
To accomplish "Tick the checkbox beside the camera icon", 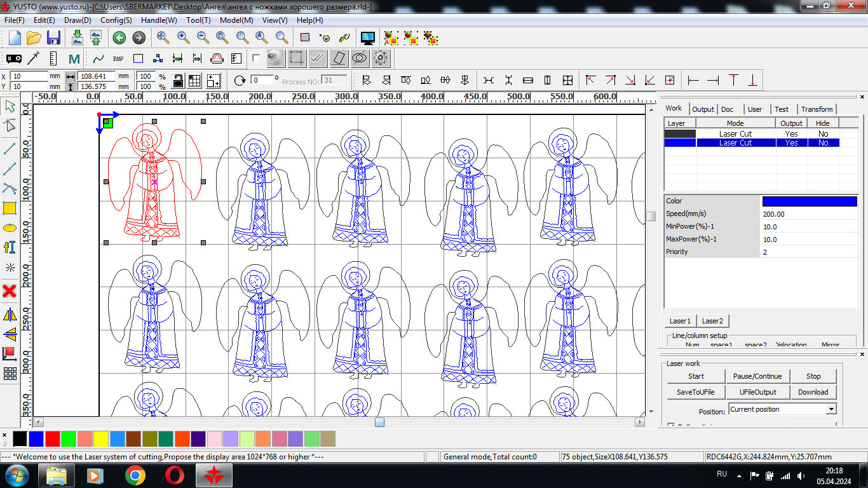I will [256, 58].
